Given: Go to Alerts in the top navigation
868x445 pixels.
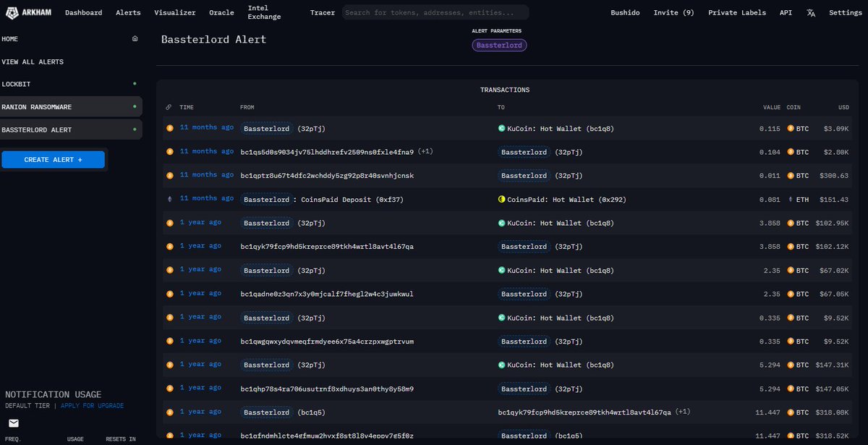Looking at the screenshot, I should coord(128,12).
